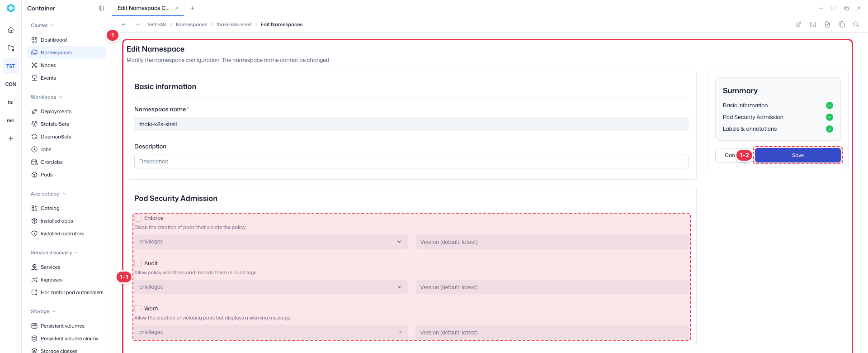Open the Warn privileged level dropdown

point(271,332)
